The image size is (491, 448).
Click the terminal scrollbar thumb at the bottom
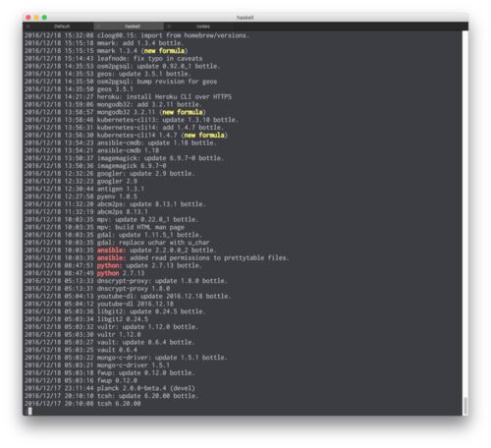coord(465,406)
